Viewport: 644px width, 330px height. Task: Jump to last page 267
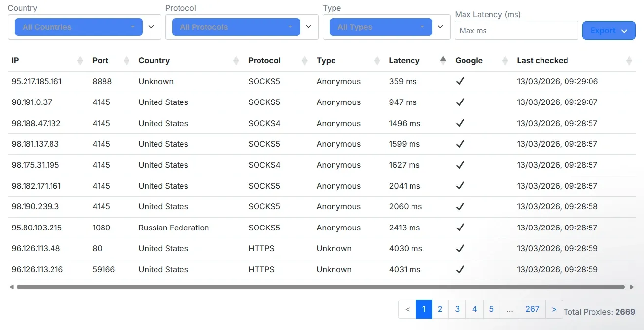pos(532,309)
